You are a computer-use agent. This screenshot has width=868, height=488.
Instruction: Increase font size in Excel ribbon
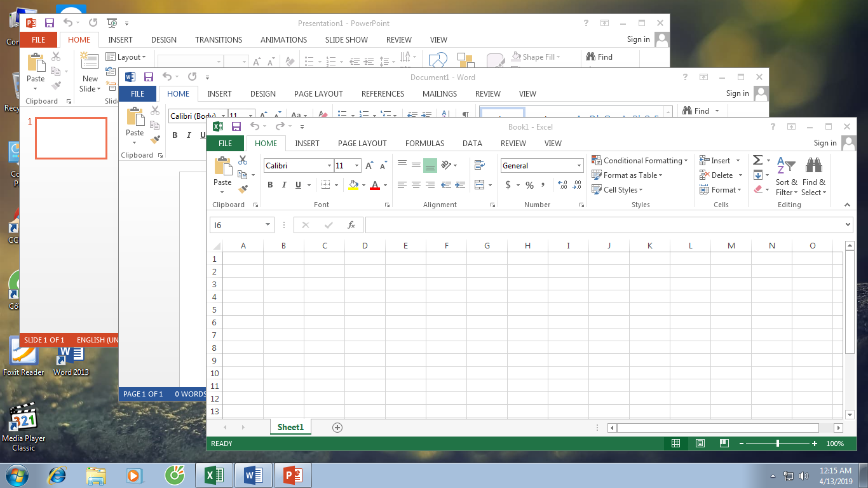369,166
